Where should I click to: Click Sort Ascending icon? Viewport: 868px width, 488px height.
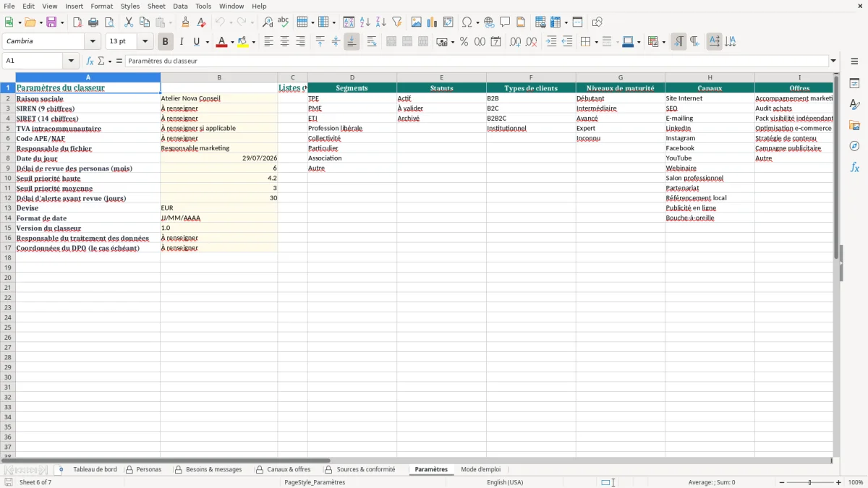[365, 22]
